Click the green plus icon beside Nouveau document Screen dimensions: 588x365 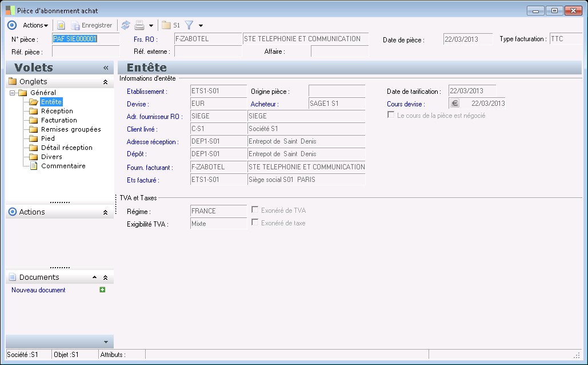[102, 290]
